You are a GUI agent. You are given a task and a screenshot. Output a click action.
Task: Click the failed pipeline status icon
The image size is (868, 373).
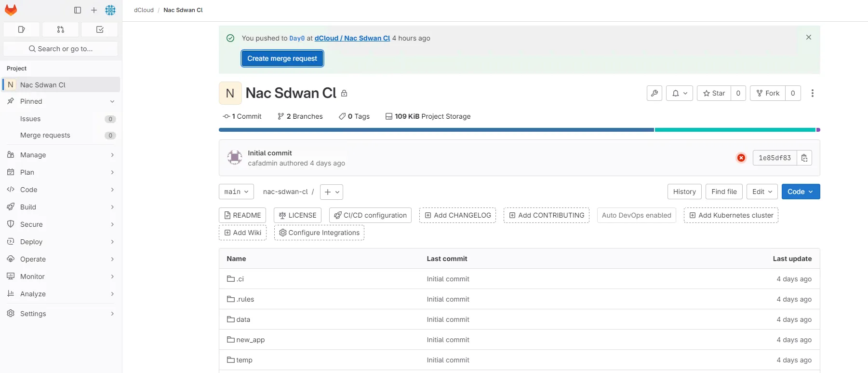tap(741, 158)
